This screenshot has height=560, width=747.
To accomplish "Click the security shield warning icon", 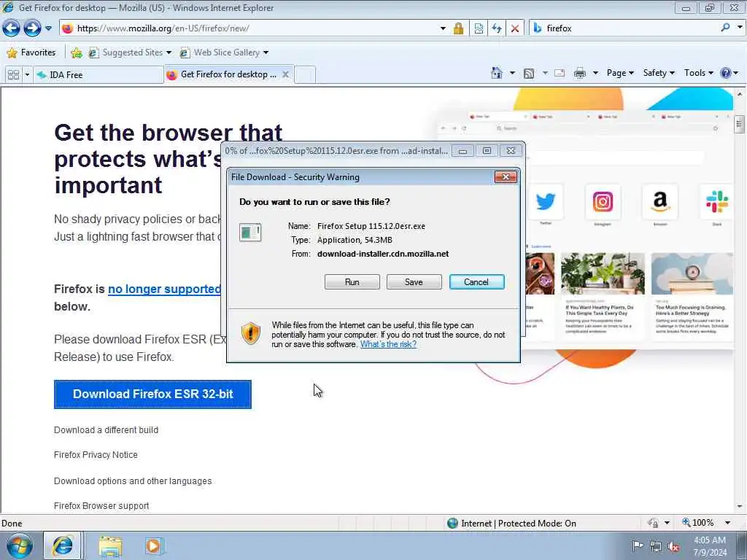I will click(x=251, y=332).
